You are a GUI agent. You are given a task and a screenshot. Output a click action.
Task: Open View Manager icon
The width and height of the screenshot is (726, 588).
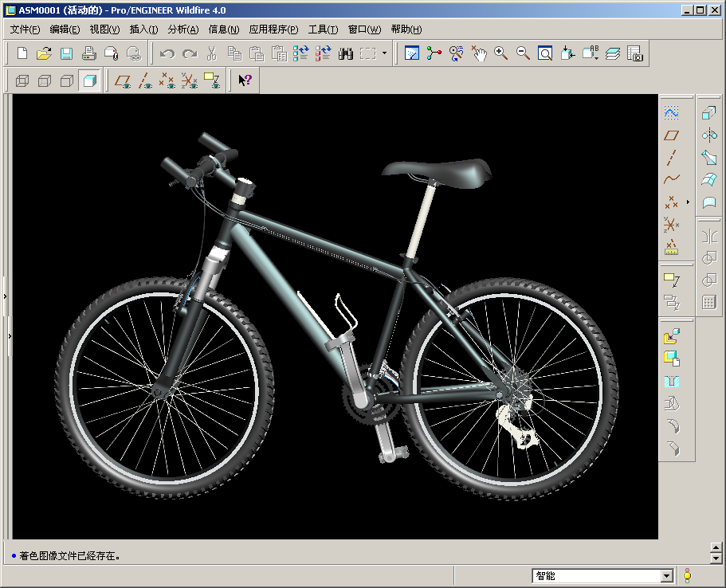pos(635,53)
